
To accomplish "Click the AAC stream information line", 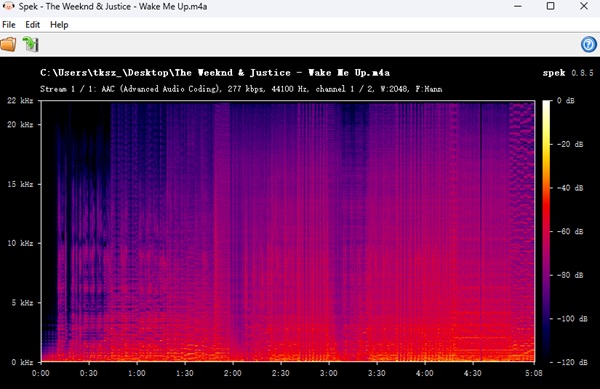I will coord(241,89).
